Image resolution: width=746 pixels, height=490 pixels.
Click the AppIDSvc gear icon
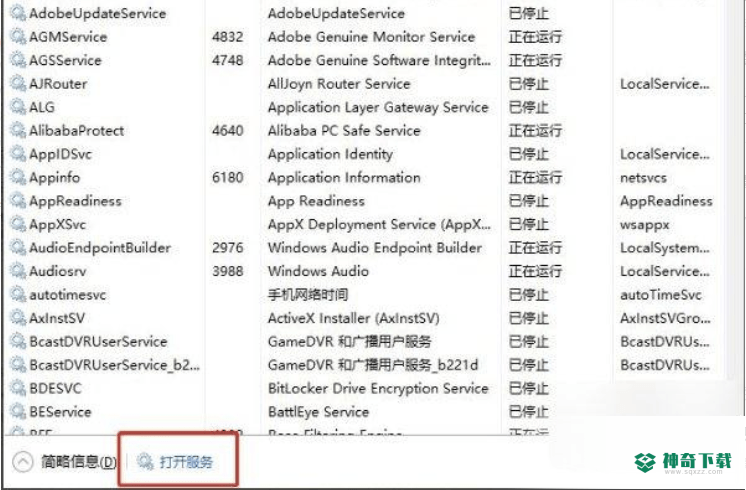point(18,154)
